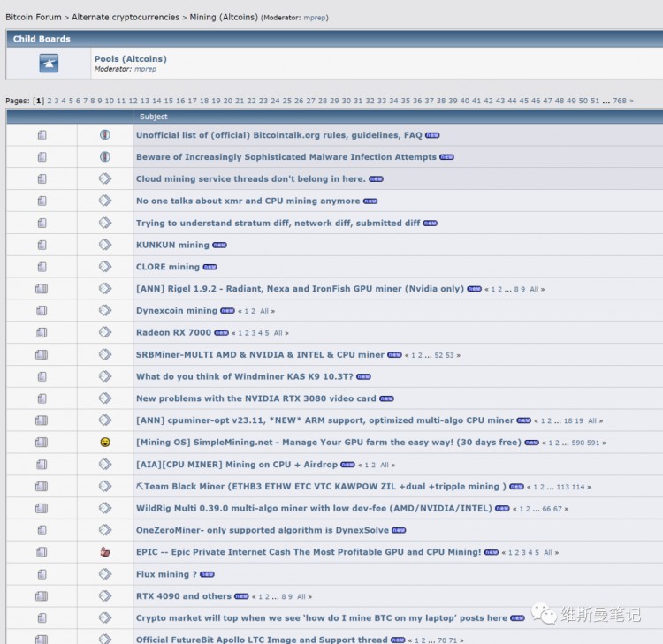This screenshot has height=644, width=663.
Task: Jump to last page 768
Action: pyautogui.click(x=620, y=101)
